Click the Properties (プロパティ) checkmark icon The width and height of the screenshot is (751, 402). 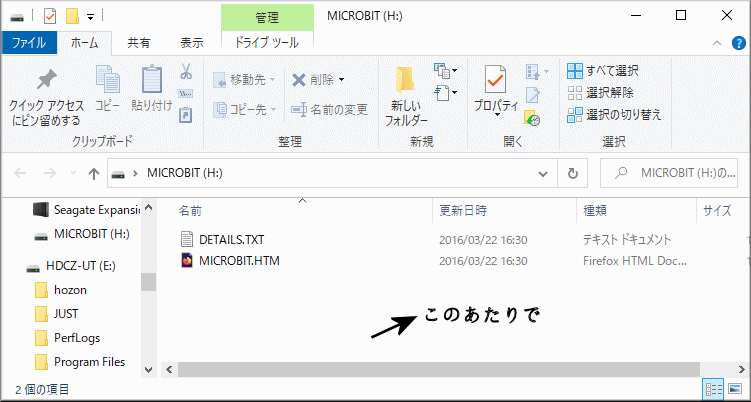[x=495, y=80]
